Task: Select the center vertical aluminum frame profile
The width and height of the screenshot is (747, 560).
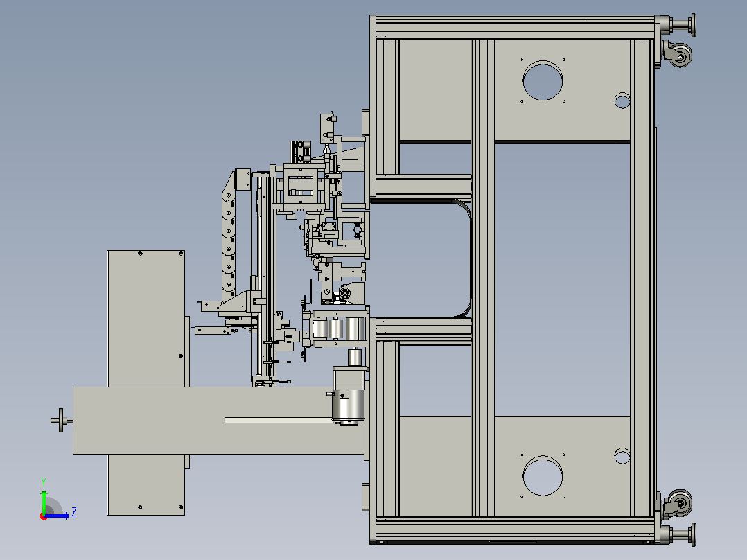Action: tap(484, 277)
